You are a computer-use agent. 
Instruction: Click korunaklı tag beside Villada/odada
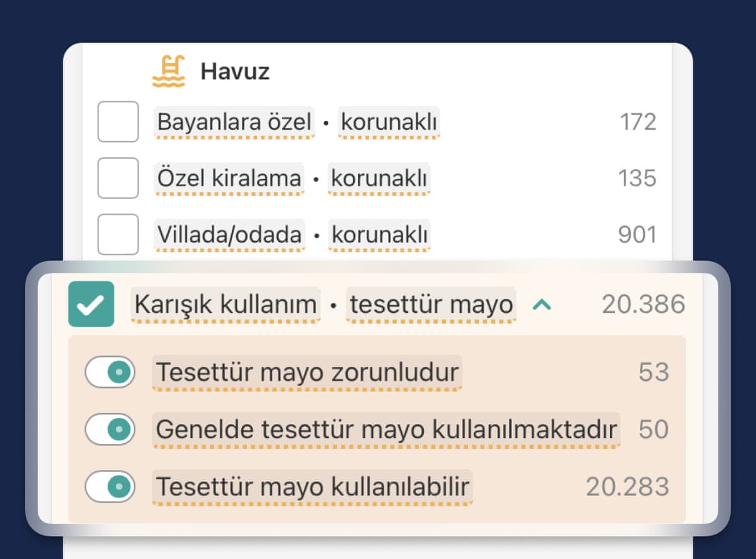(x=380, y=235)
